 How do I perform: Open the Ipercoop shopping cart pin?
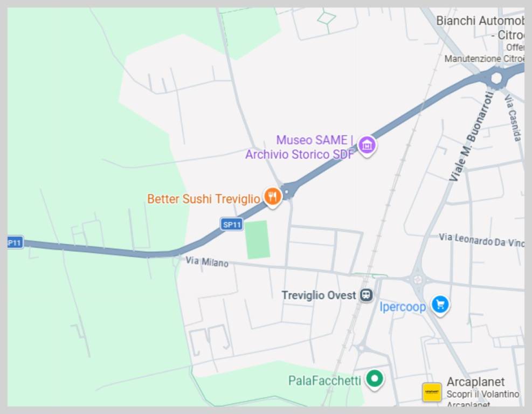(x=440, y=305)
